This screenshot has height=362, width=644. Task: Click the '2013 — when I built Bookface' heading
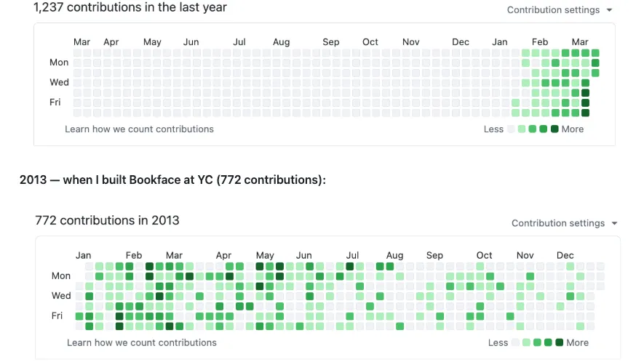tap(172, 180)
